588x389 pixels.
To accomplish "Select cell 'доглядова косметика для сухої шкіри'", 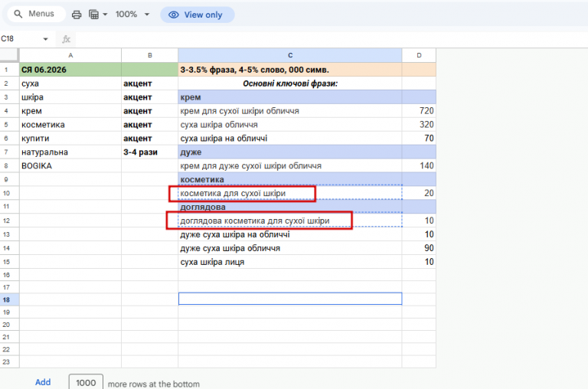I will click(x=290, y=221).
